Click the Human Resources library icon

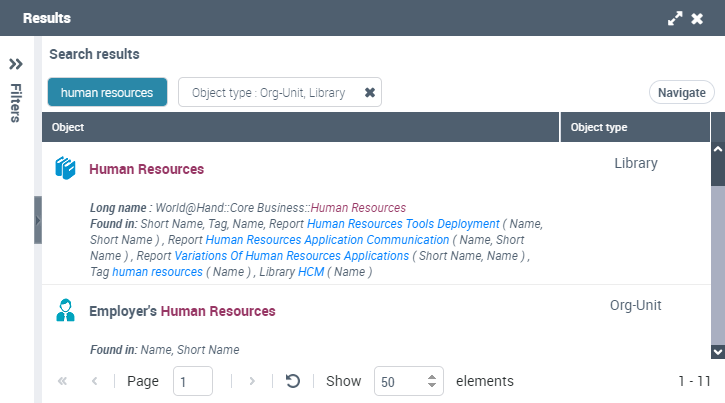(x=65, y=169)
